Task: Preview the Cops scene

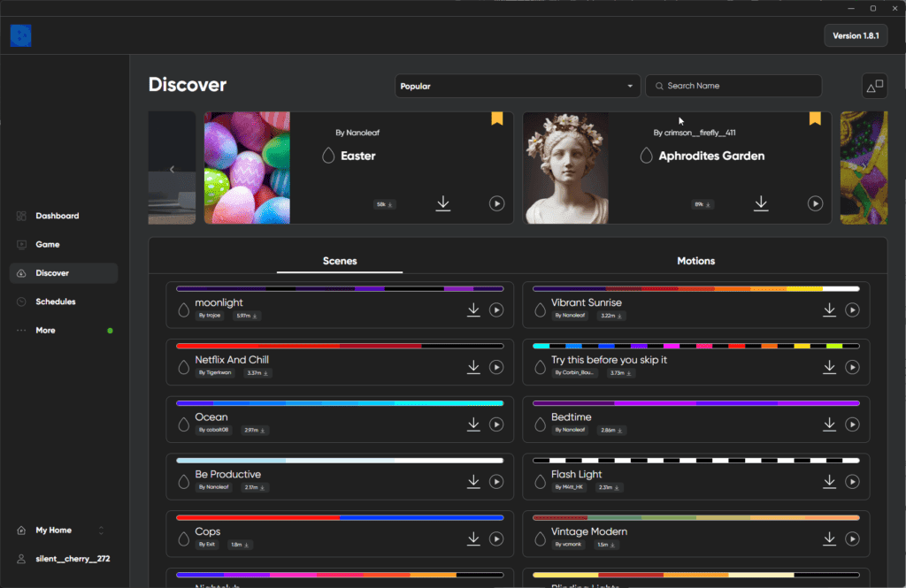Action: click(x=495, y=538)
